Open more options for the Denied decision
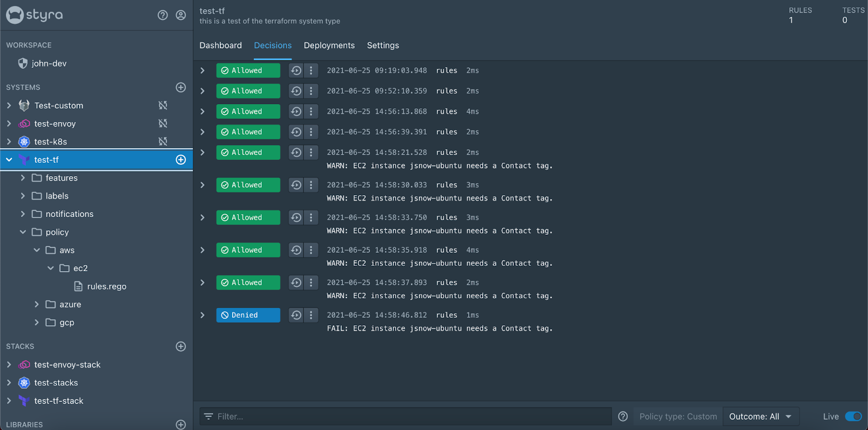868x430 pixels. [311, 315]
